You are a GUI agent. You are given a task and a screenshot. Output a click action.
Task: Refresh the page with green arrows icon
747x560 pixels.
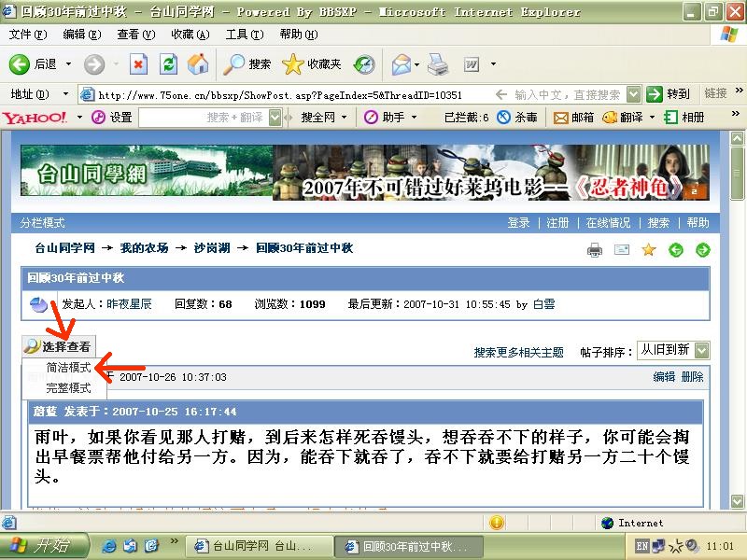coord(168,63)
